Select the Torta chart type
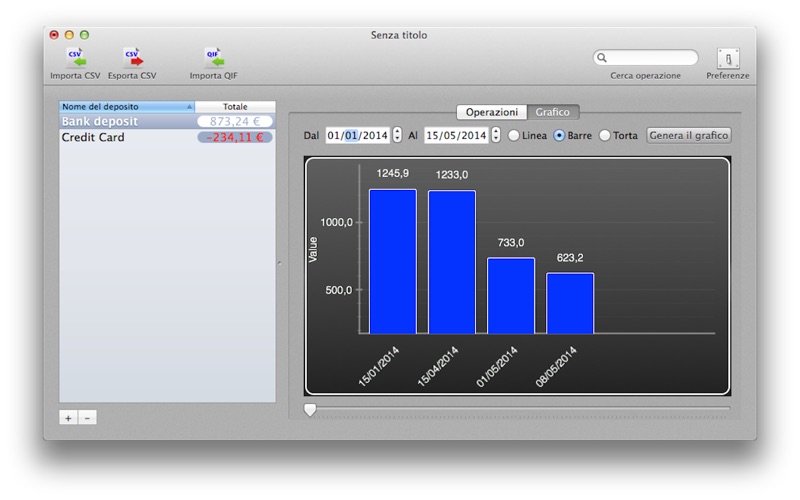This screenshot has height=500, width=800. pos(618,136)
